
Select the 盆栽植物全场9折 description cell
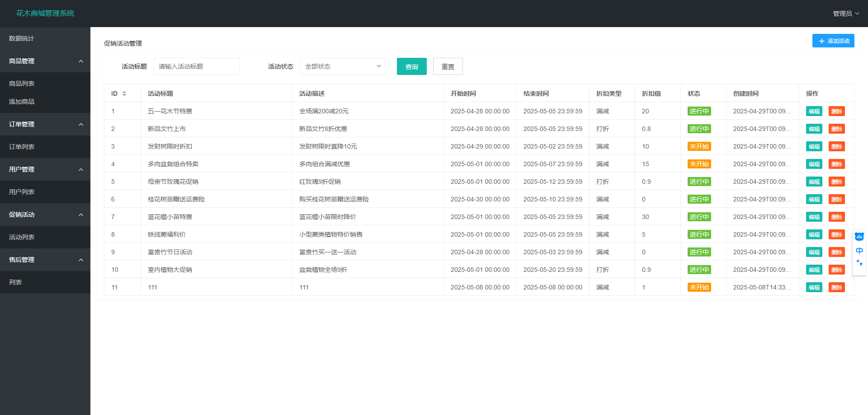coord(368,270)
